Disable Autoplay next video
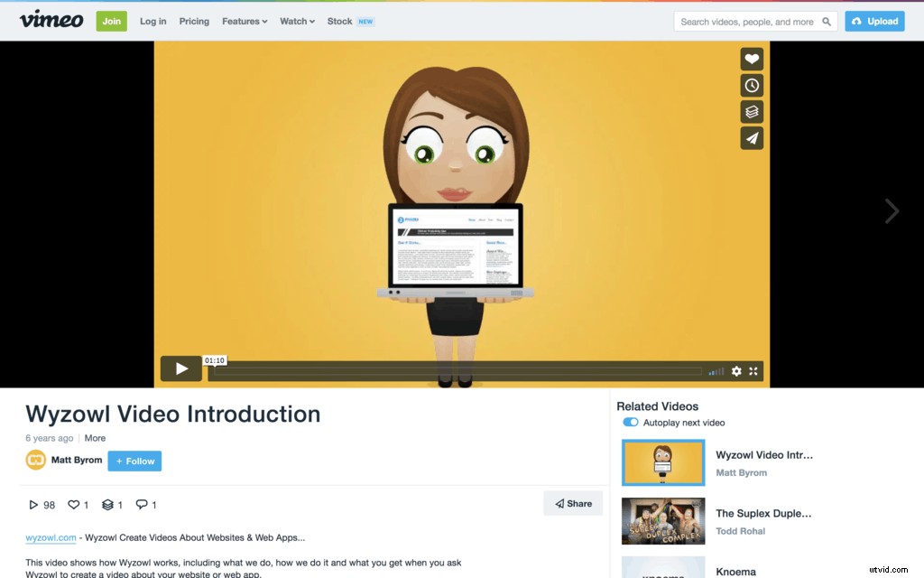The height and width of the screenshot is (578, 924). click(630, 422)
